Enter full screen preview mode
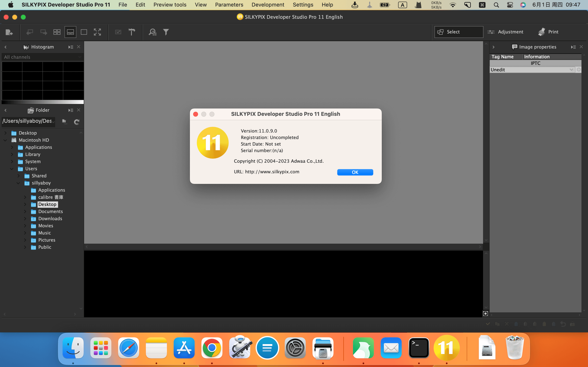The image size is (588, 367). (x=97, y=32)
